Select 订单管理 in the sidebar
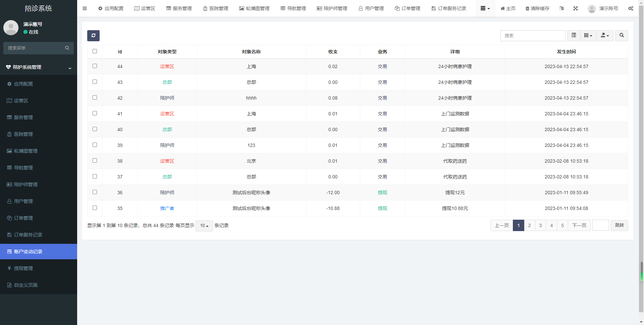 39,218
